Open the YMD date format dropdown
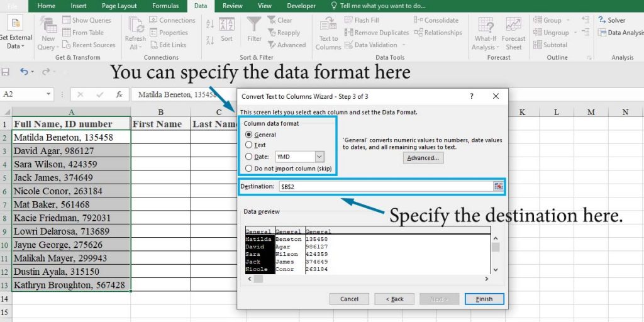 pos(320,157)
